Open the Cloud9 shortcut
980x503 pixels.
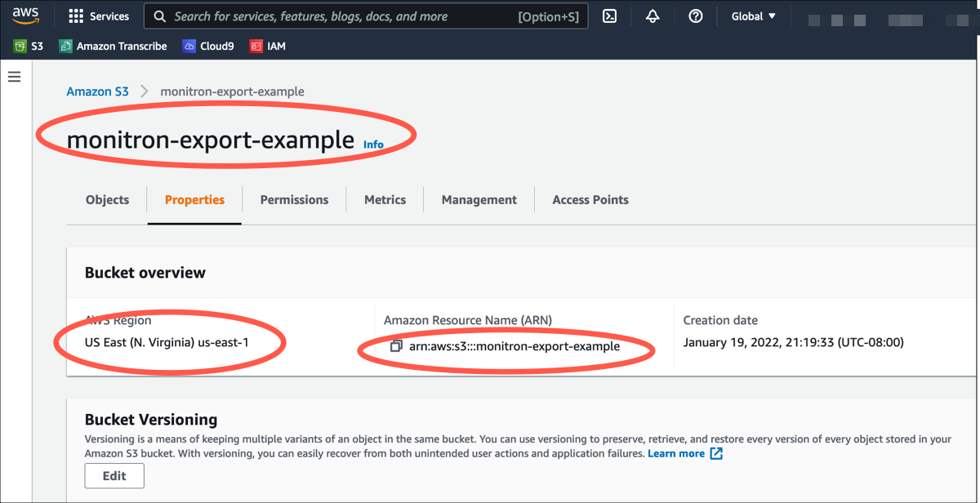(208, 46)
